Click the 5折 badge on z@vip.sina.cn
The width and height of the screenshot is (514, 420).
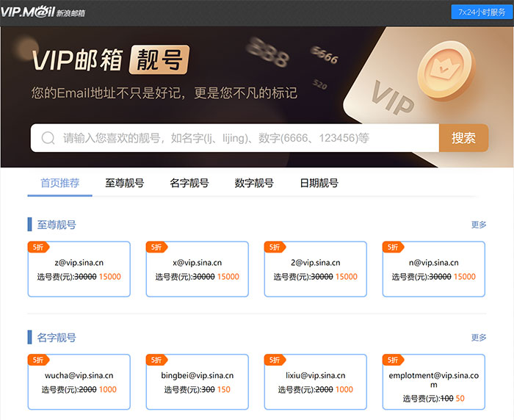pyautogui.click(x=38, y=247)
